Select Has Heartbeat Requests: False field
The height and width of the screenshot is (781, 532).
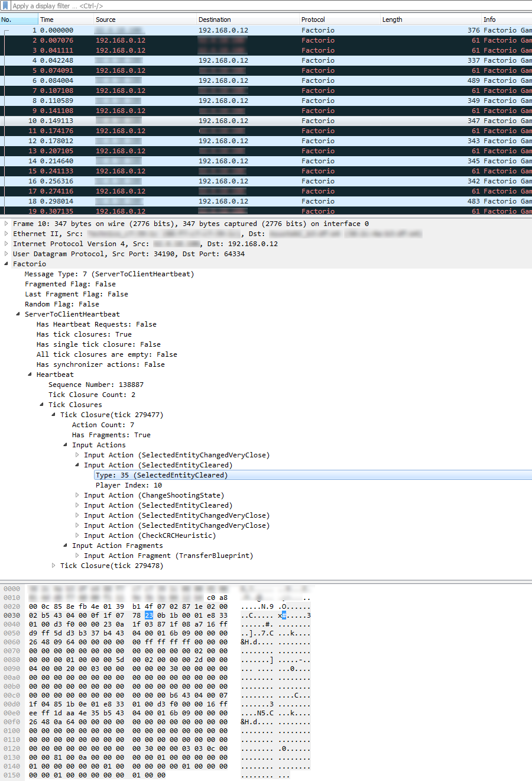[x=96, y=324]
